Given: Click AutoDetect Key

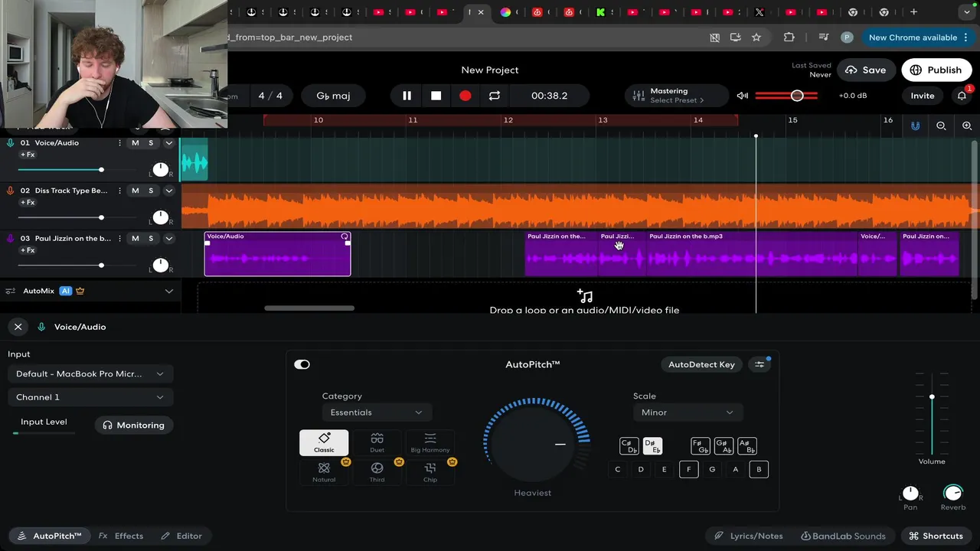Looking at the screenshot, I should (x=701, y=364).
